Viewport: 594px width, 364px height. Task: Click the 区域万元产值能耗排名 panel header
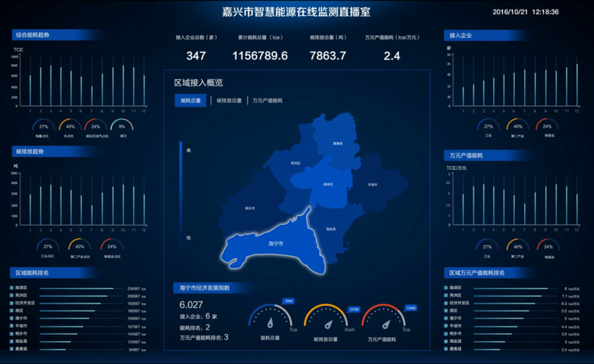point(491,273)
